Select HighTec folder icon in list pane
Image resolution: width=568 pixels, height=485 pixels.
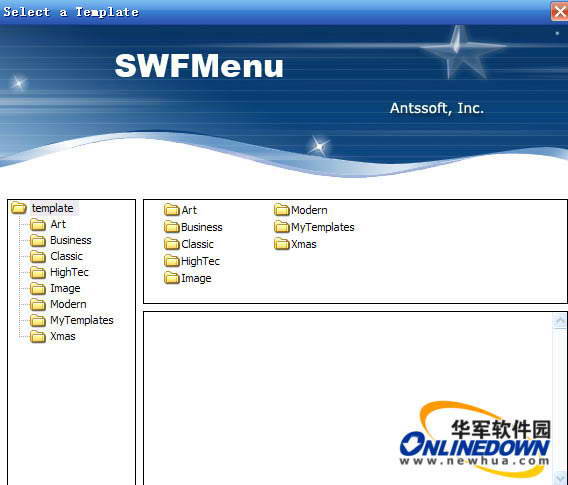[x=172, y=261]
